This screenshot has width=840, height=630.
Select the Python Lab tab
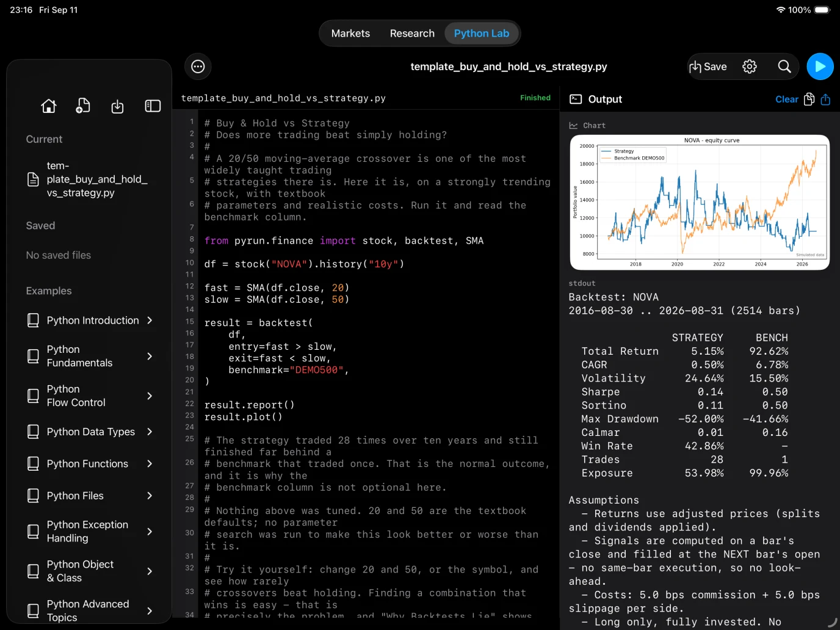(482, 34)
